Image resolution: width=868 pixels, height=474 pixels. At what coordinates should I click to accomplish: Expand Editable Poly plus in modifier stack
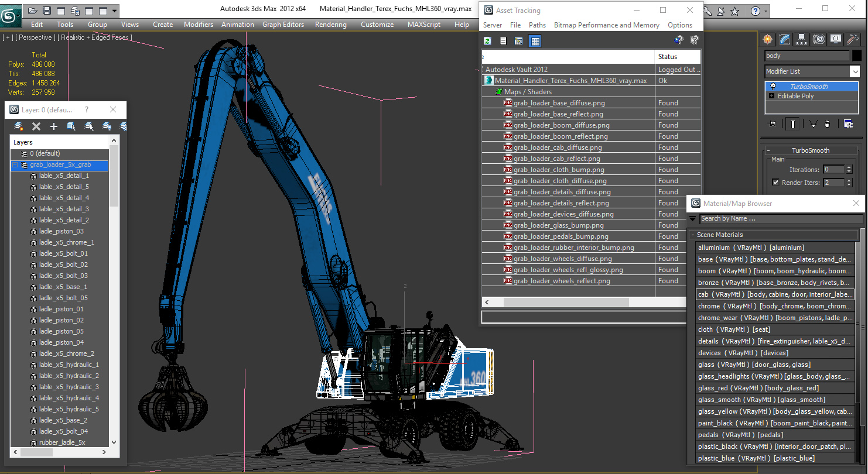point(772,96)
